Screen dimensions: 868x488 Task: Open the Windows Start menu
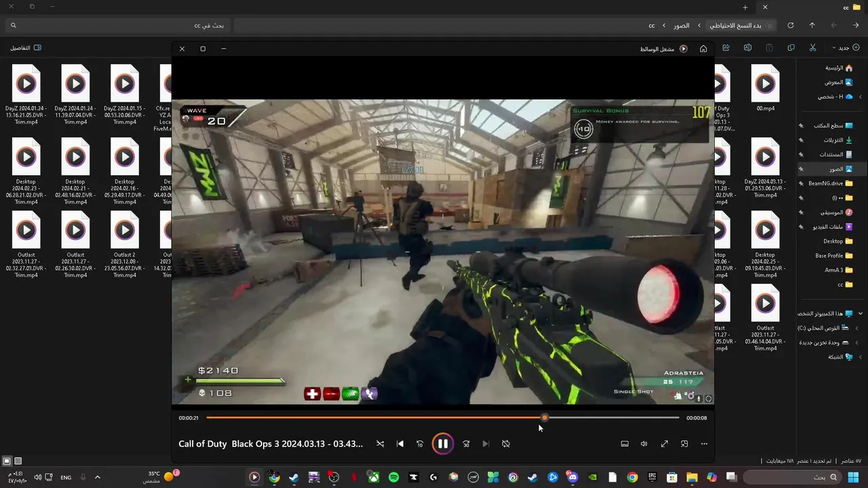pos(852,477)
